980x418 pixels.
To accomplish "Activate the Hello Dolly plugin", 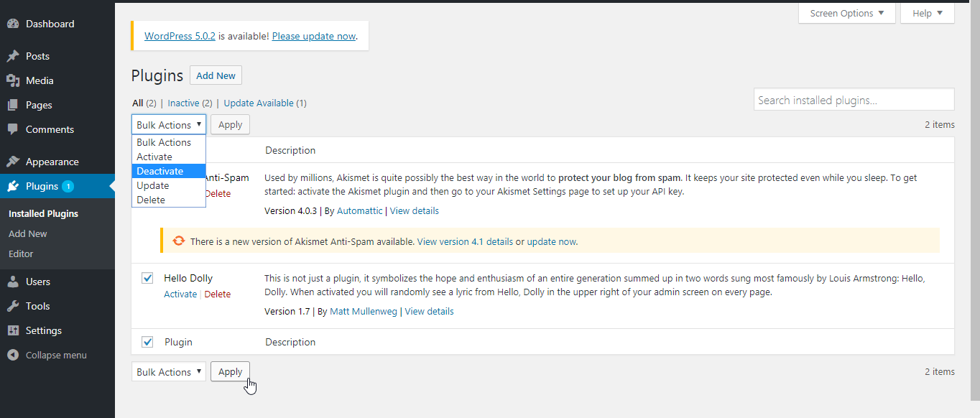I will (180, 294).
